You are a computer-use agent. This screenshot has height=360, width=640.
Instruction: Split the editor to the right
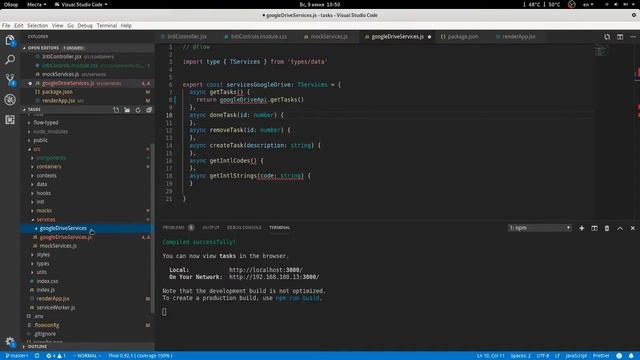[620, 37]
